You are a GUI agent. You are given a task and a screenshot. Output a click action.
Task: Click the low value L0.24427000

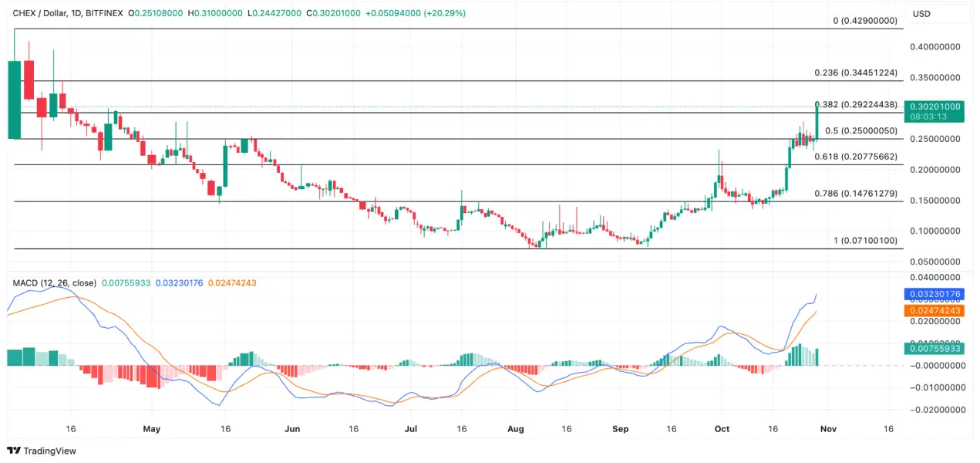click(x=273, y=13)
